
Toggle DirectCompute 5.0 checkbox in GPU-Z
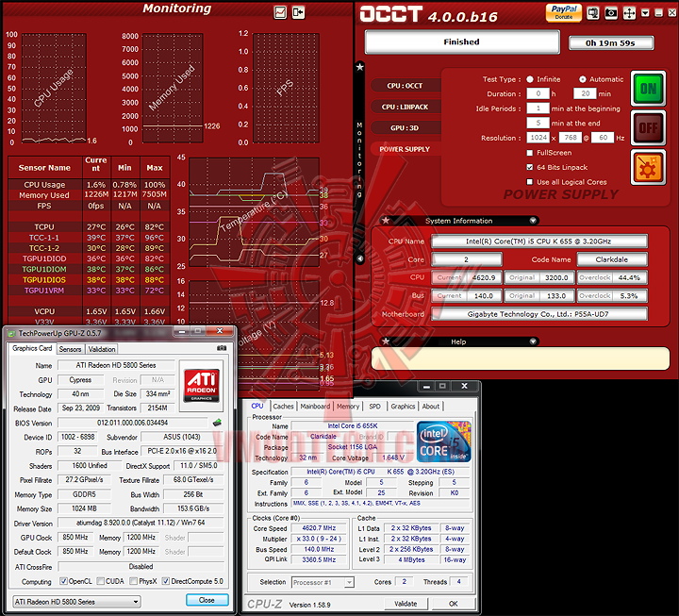(x=166, y=581)
